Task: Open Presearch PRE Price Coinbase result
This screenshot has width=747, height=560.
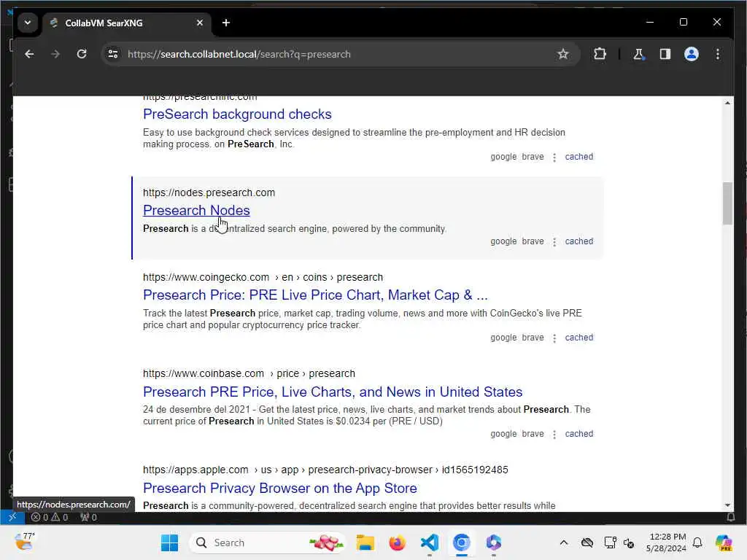Action: pyautogui.click(x=333, y=392)
